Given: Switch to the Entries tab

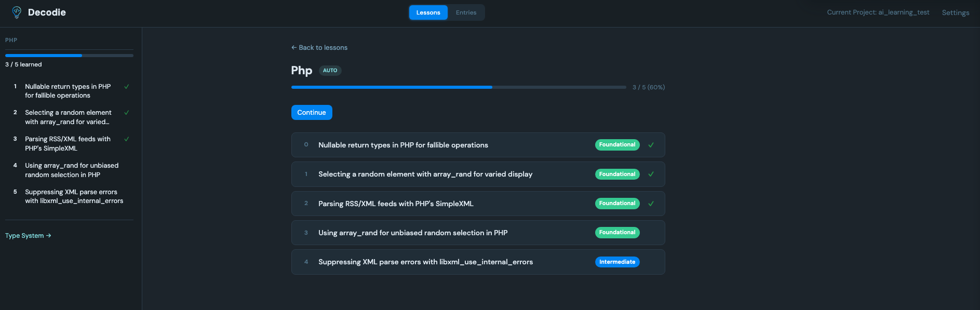Looking at the screenshot, I should (466, 12).
